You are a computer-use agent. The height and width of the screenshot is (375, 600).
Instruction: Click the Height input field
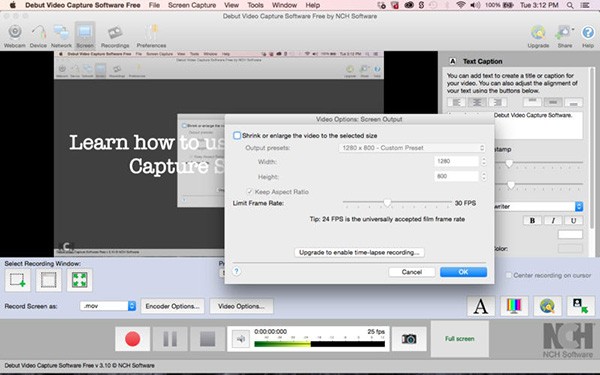(457, 176)
